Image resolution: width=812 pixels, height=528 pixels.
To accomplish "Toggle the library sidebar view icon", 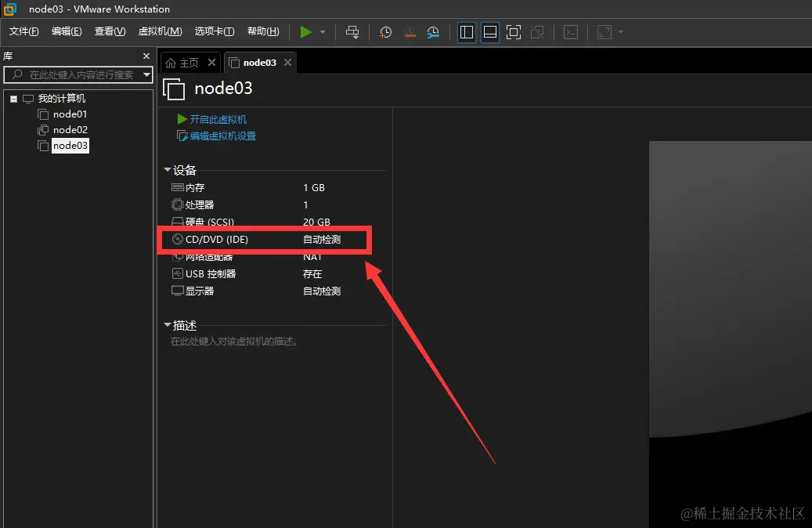I will tap(467, 32).
